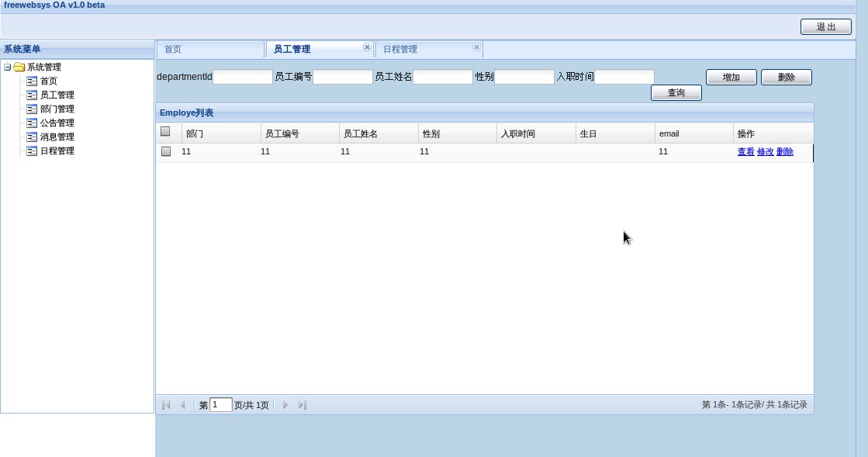Toggle the select-all checkbox in table header

[x=166, y=132]
